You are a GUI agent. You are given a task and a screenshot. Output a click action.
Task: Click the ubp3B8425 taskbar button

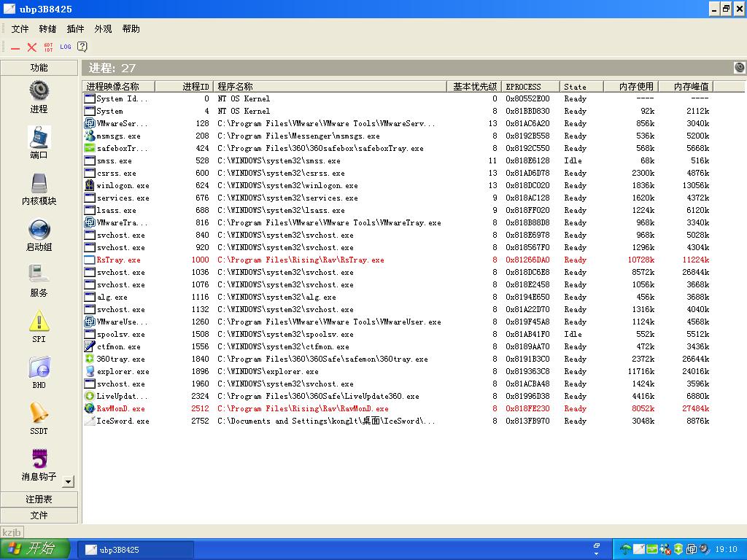click(x=135, y=550)
